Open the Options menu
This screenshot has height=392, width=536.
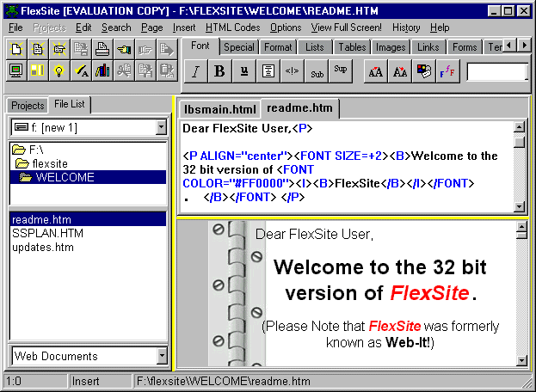click(x=286, y=28)
